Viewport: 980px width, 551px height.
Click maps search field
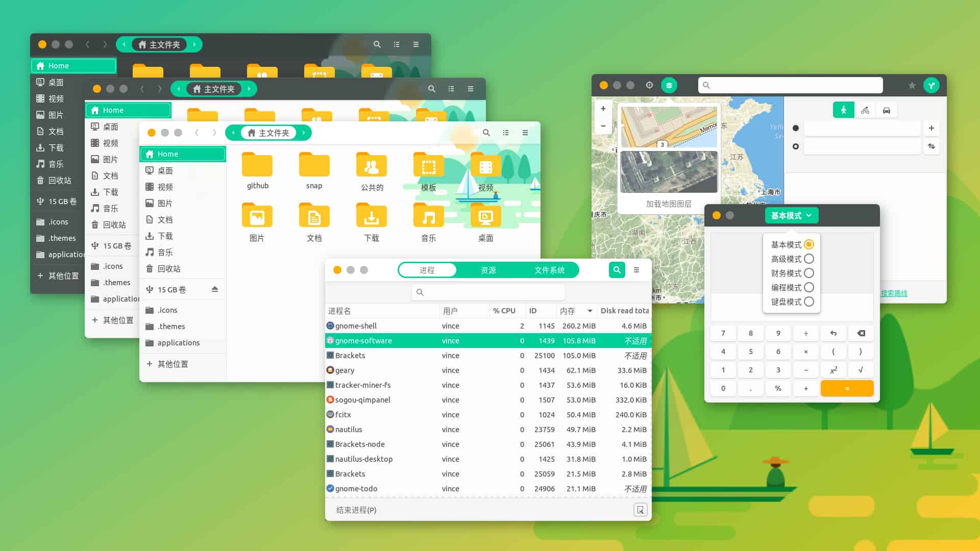(x=790, y=85)
